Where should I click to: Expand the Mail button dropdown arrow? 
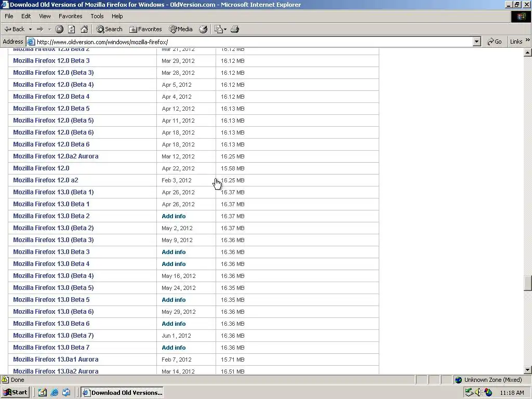click(x=225, y=29)
